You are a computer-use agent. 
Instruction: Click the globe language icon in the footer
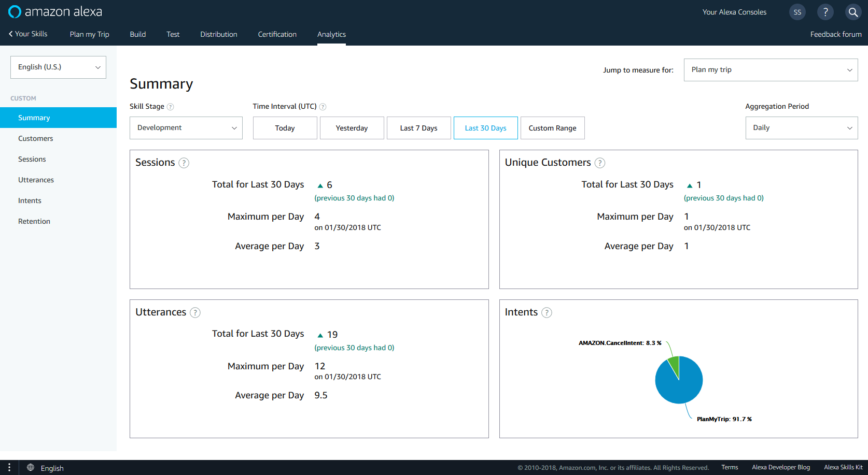(x=30, y=468)
